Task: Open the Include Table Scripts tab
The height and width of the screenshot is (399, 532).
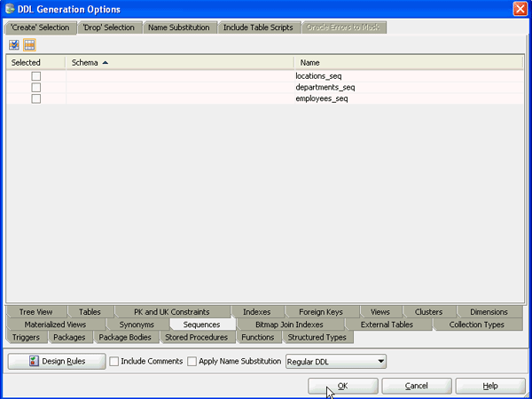Action: click(258, 27)
